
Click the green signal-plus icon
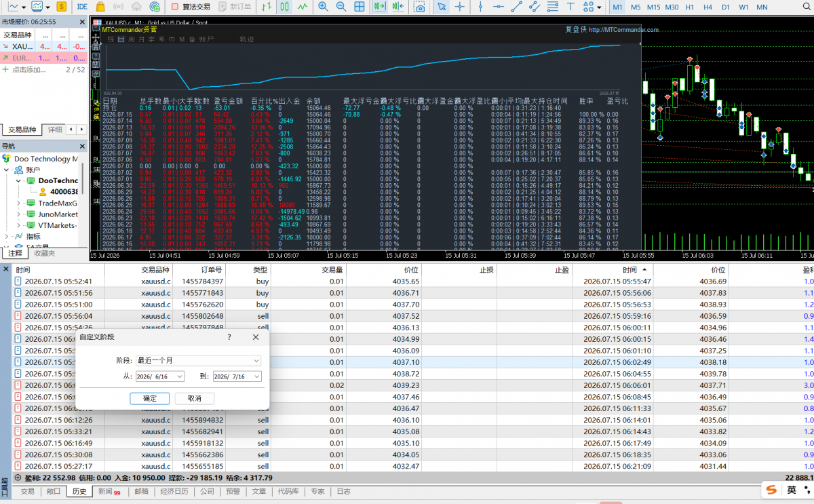click(155, 7)
